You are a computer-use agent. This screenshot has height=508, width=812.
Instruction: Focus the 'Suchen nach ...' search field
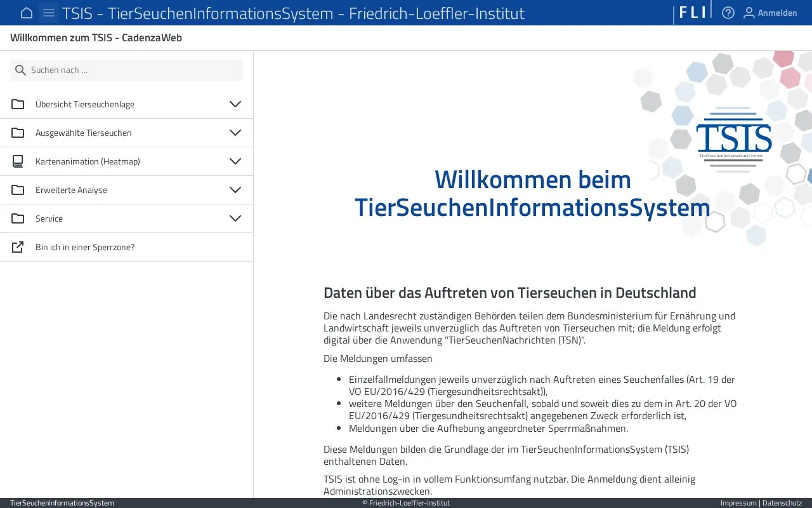(126, 70)
